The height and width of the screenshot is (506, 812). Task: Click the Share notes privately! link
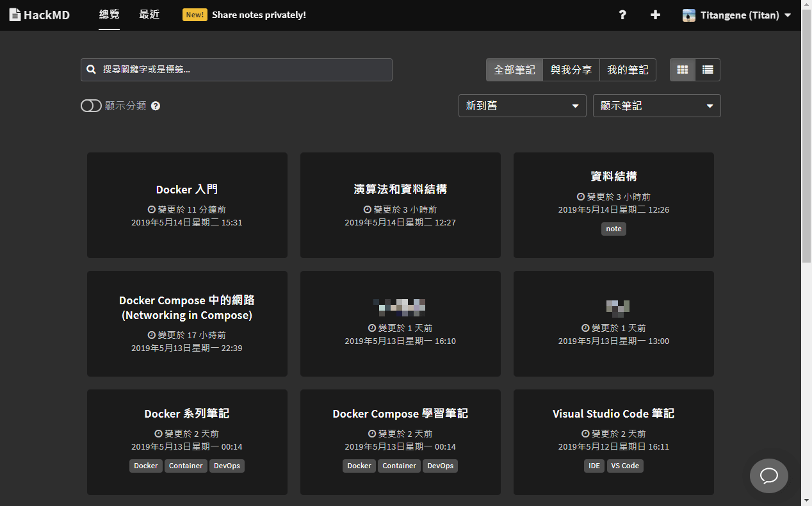(x=259, y=15)
